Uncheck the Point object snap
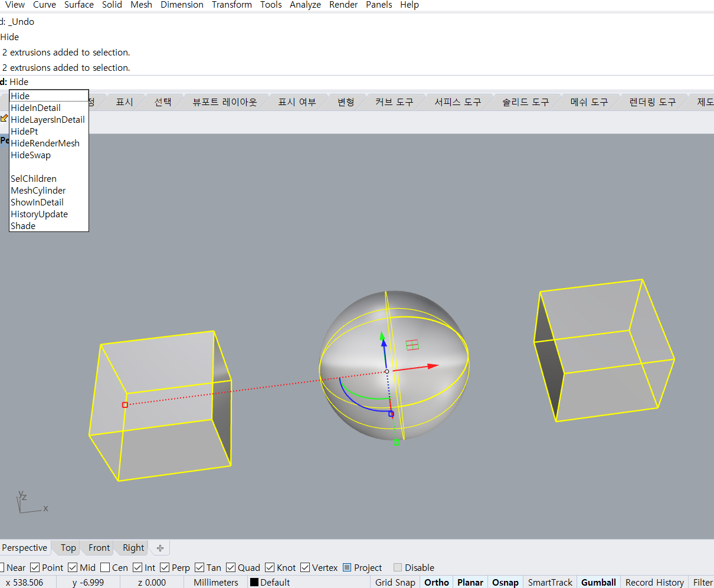Viewport: 714px width, 588px height. (x=35, y=567)
